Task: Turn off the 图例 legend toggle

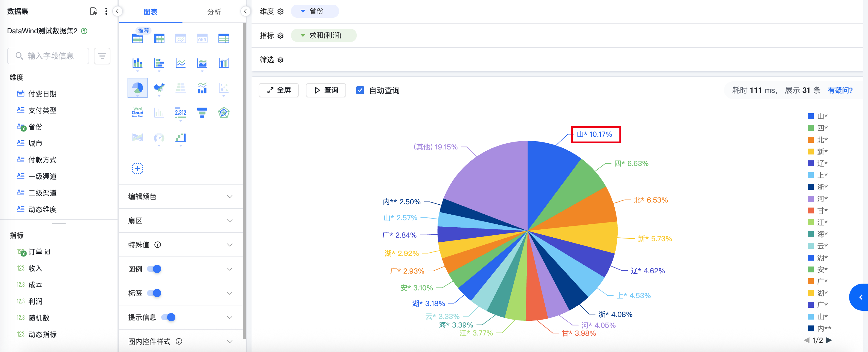Action: (x=155, y=269)
